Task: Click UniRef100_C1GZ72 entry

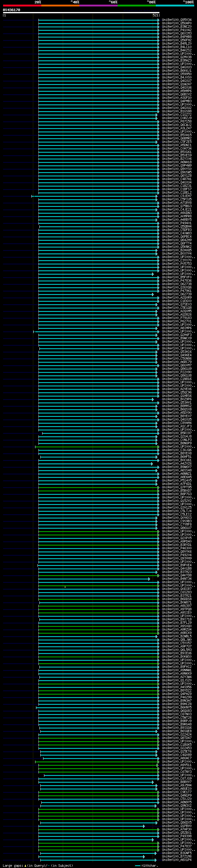Action: pyautogui.click(x=176, y=115)
